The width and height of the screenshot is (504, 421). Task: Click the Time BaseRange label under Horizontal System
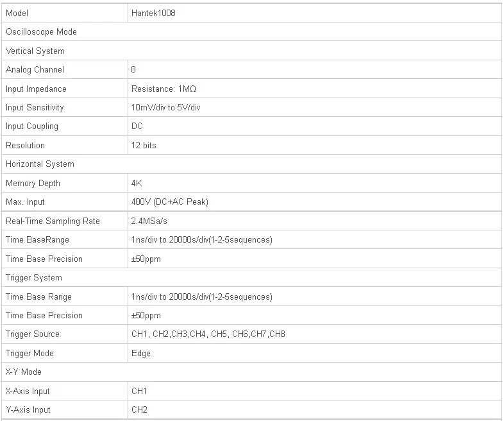click(x=37, y=240)
